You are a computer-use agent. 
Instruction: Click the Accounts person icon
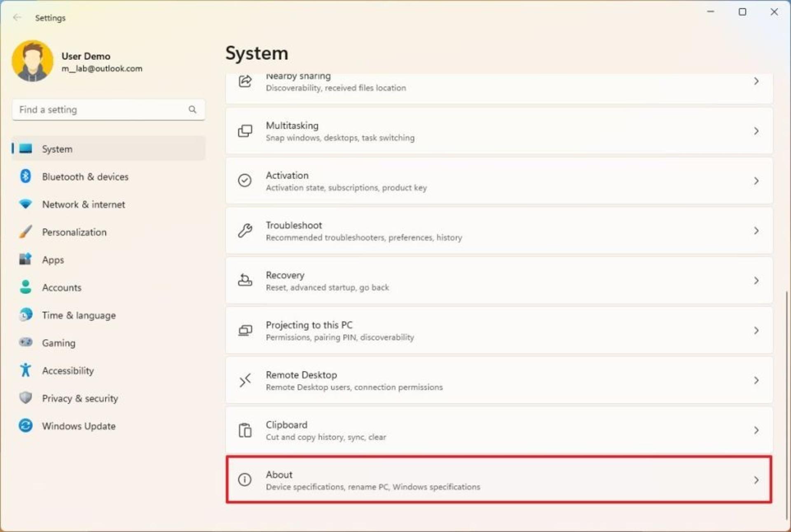click(x=26, y=287)
